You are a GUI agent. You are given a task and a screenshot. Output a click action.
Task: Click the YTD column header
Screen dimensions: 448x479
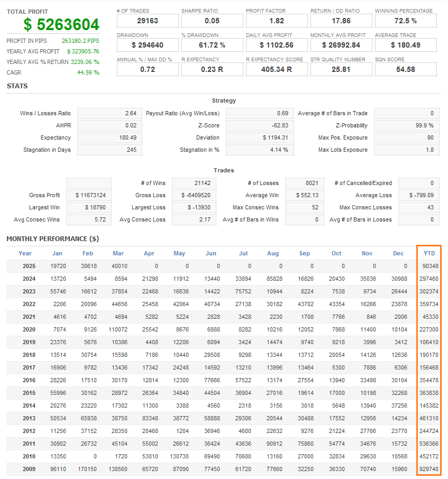click(x=429, y=253)
